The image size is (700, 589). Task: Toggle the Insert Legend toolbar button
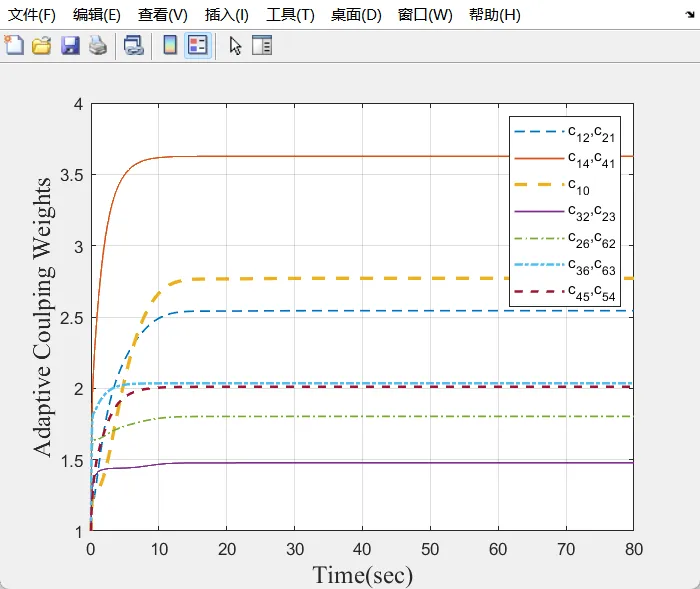198,46
